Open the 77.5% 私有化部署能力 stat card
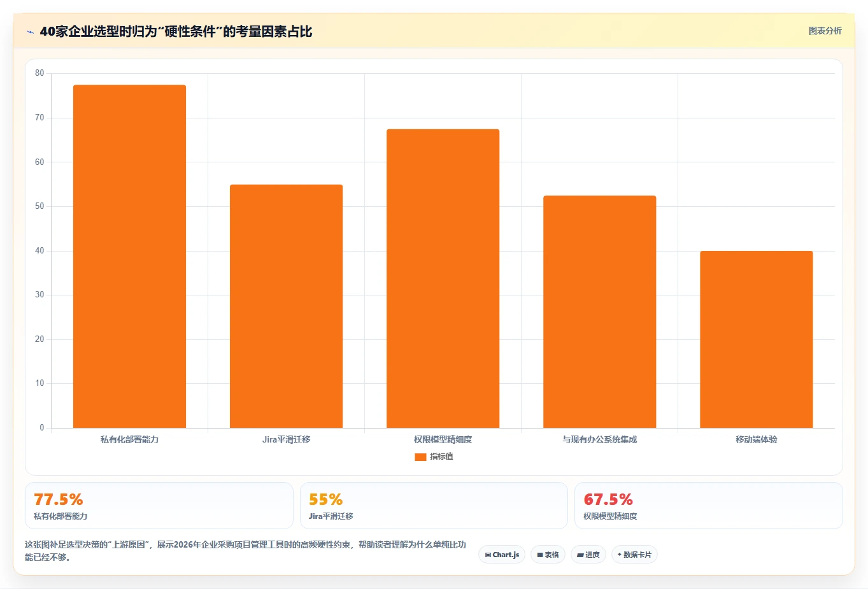868x589 pixels. [159, 506]
